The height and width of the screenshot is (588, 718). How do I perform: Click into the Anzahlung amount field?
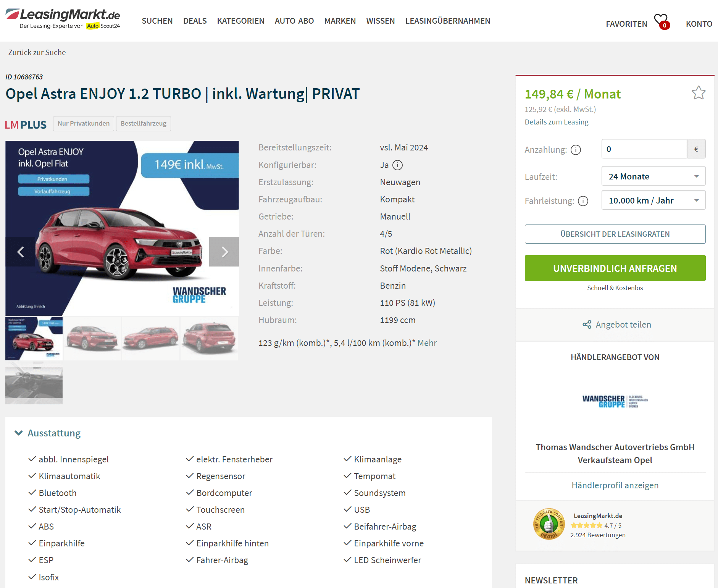click(x=644, y=149)
